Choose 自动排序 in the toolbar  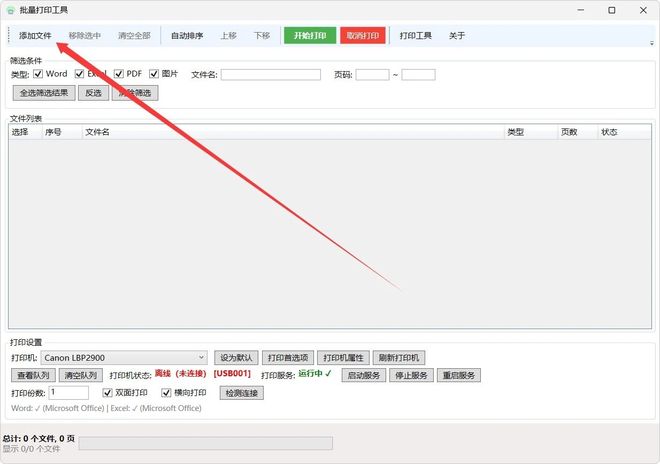coord(187,36)
